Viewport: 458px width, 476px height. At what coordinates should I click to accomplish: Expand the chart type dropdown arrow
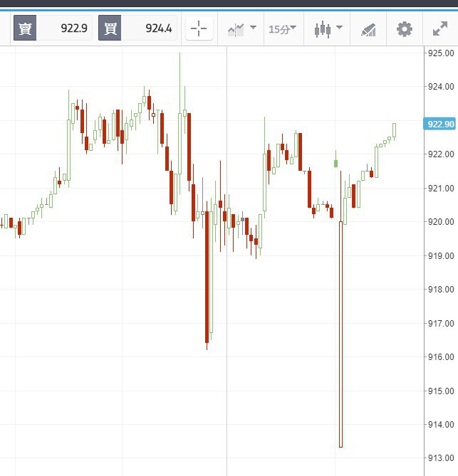coord(340,28)
